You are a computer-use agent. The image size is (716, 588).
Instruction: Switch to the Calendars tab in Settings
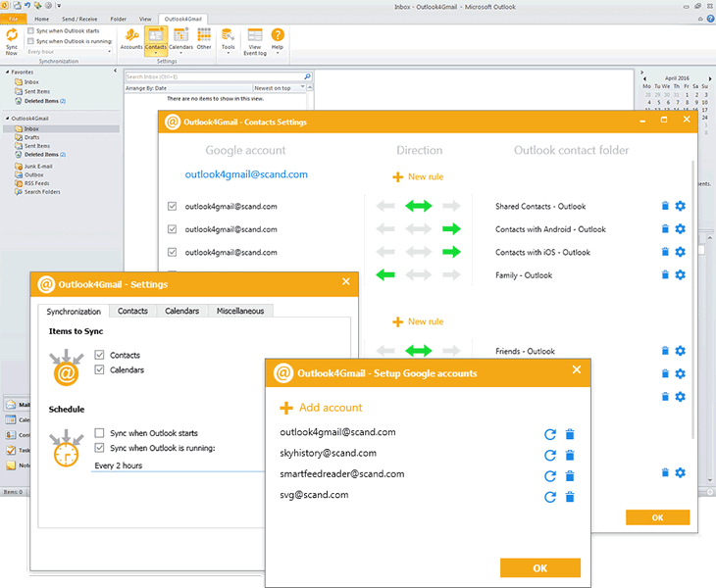pos(182,311)
